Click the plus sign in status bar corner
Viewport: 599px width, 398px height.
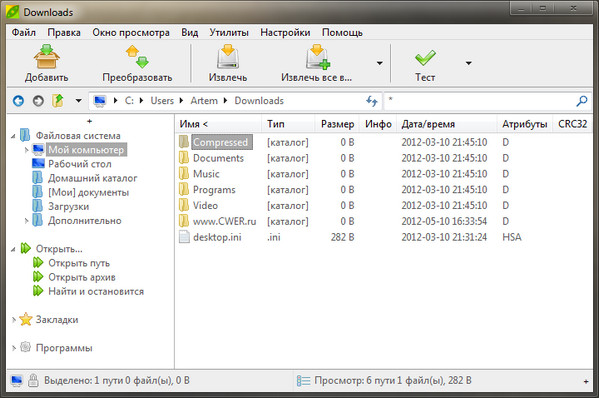[586, 381]
